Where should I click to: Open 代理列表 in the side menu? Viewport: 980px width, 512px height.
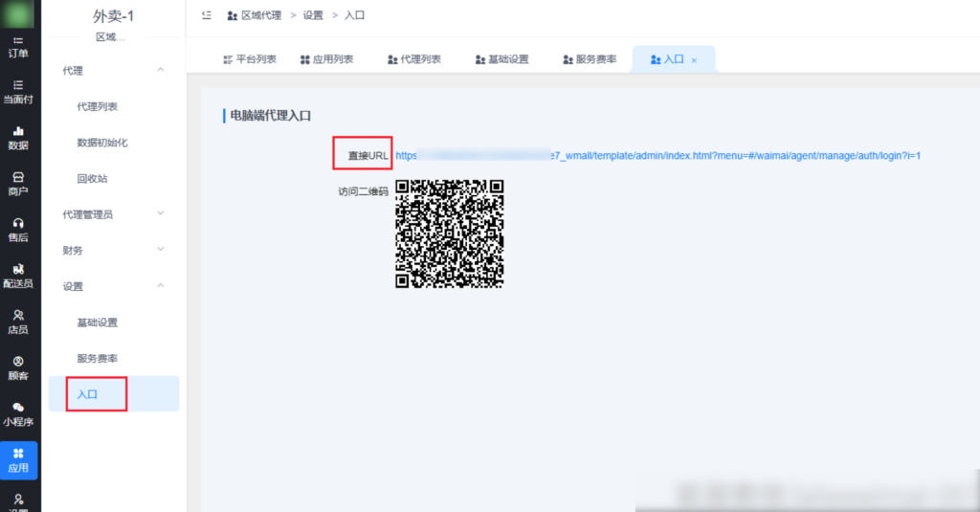(97, 107)
